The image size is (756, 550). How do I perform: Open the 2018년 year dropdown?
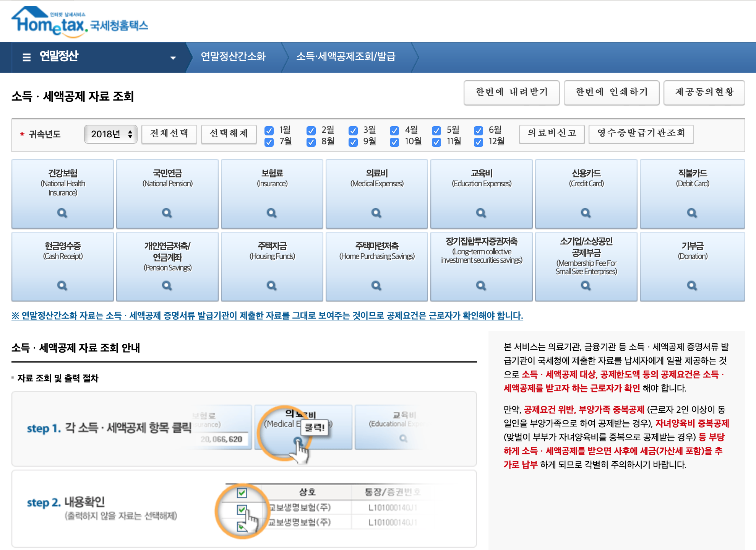pyautogui.click(x=111, y=134)
